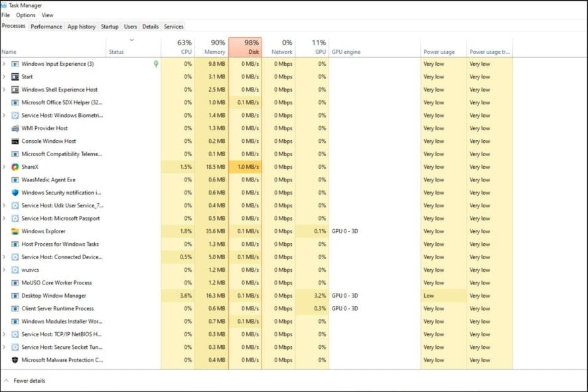Click the Service Host: Connected Device icon
This screenshot has width=588, height=392.
[15, 257]
